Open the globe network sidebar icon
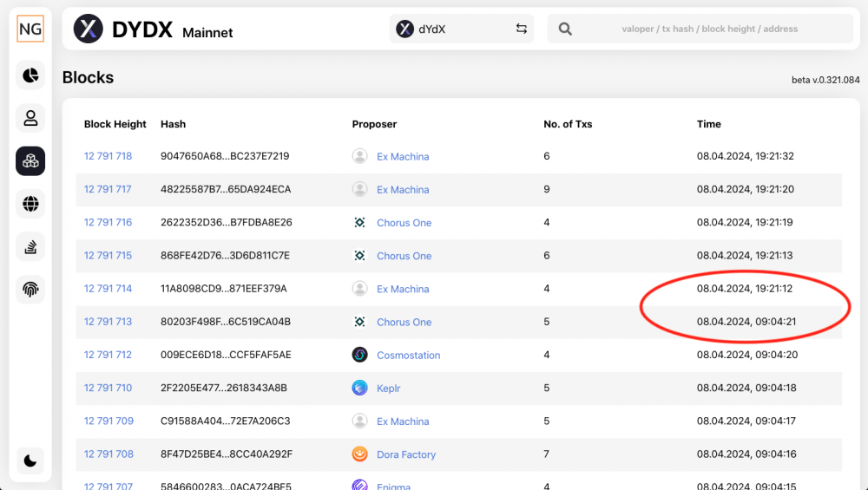Image resolution: width=868 pixels, height=490 pixels. [30, 204]
